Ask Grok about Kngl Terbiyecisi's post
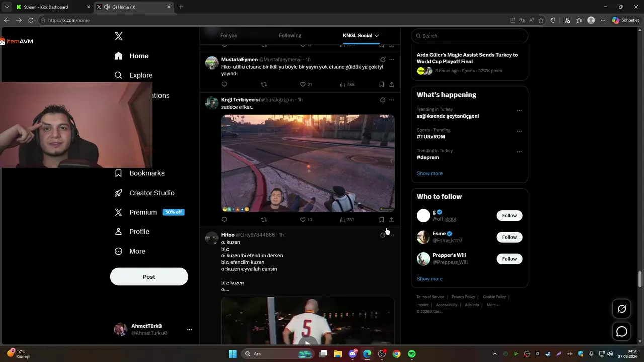644x362 pixels. 383,100
